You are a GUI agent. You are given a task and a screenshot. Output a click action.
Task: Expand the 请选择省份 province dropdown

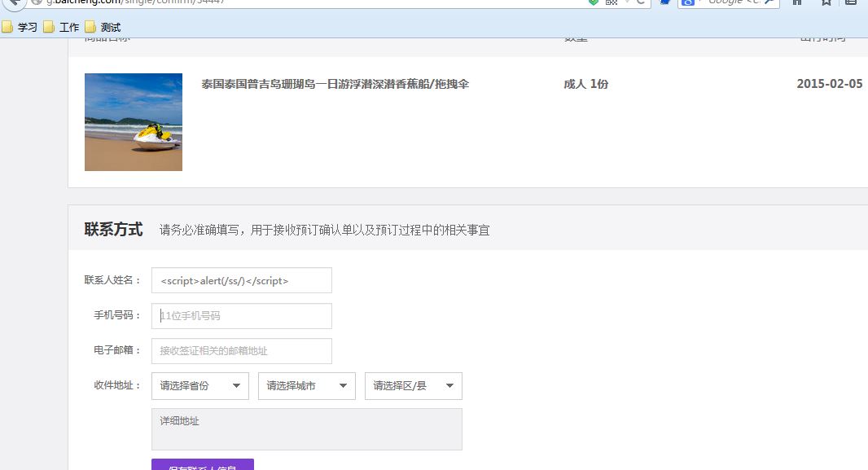200,386
